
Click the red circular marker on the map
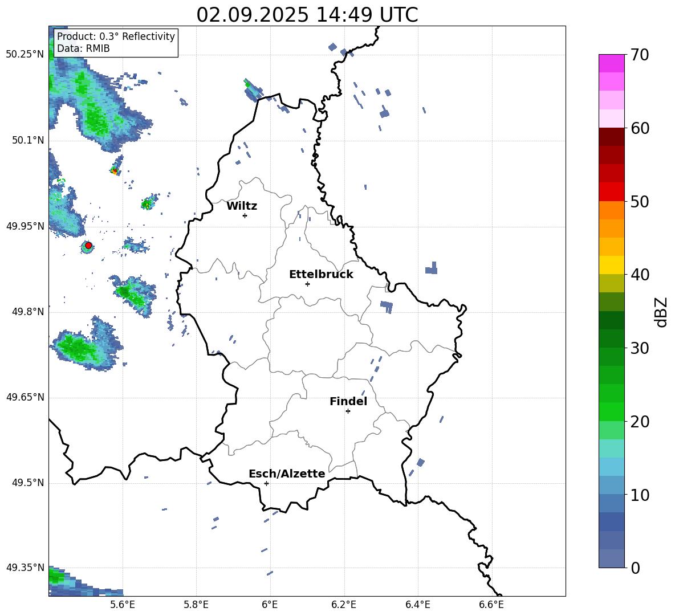pos(88,246)
